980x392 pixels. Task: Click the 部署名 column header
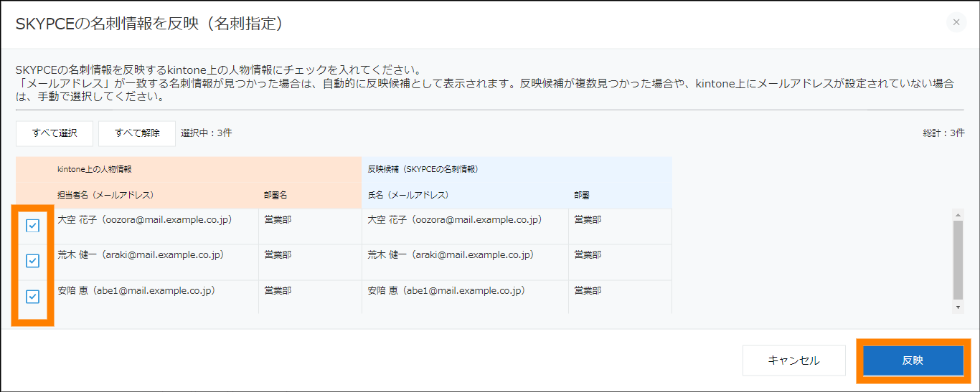(x=275, y=195)
